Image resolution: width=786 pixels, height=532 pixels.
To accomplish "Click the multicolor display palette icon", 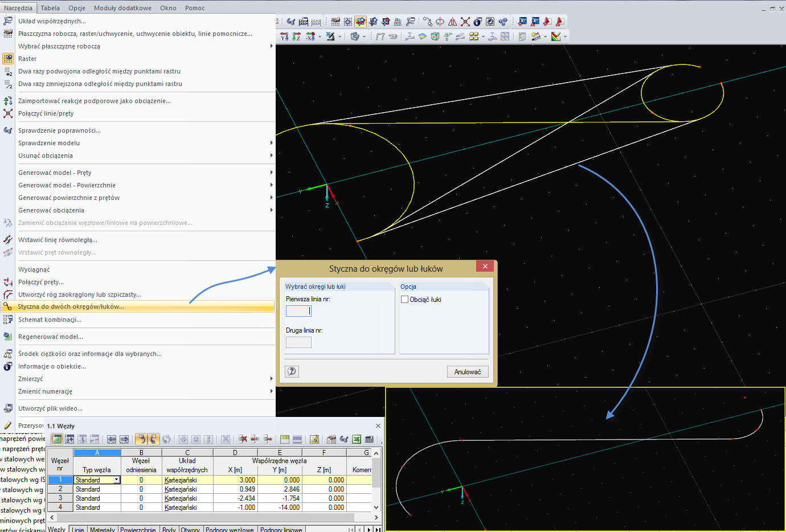I will pos(556,36).
